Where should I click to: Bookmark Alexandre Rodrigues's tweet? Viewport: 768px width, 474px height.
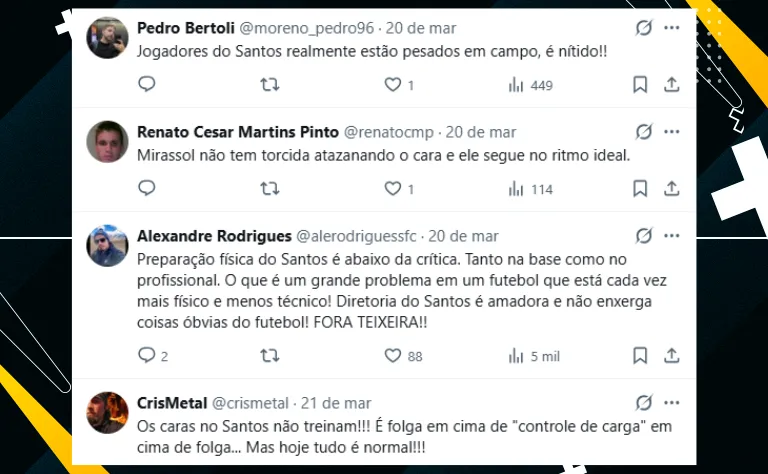point(640,355)
